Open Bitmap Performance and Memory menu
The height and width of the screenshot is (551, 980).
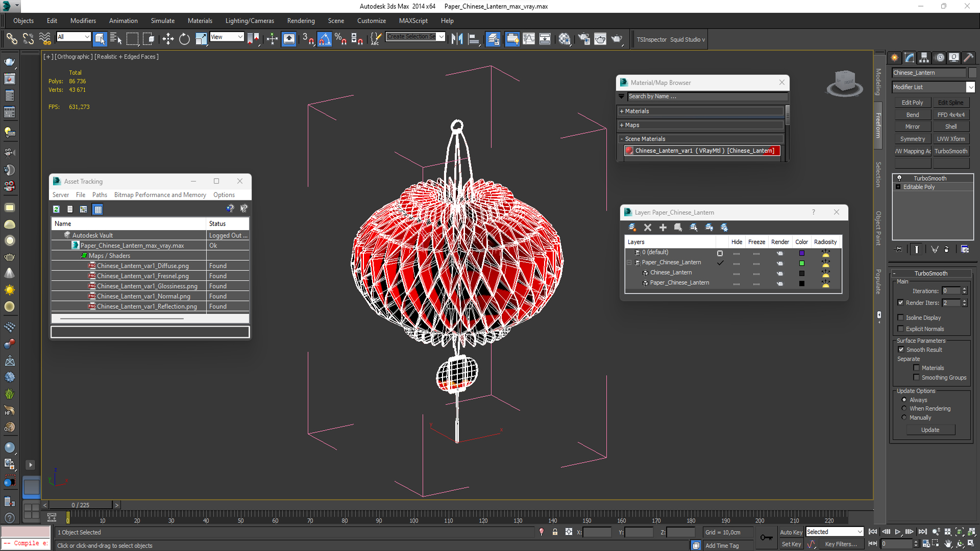(160, 195)
